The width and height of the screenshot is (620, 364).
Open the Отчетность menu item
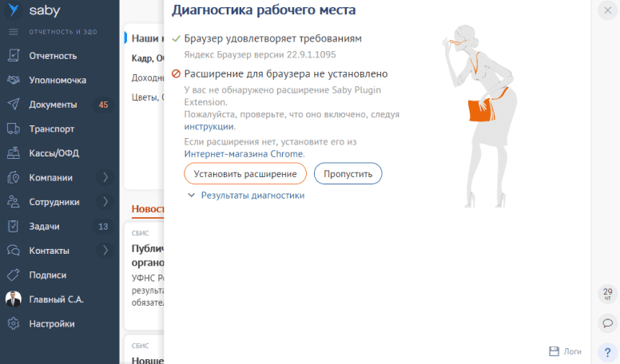point(53,56)
